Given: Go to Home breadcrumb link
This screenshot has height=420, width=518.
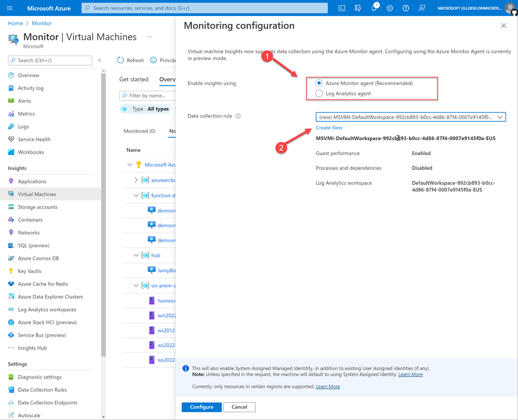Looking at the screenshot, I should 16,23.
